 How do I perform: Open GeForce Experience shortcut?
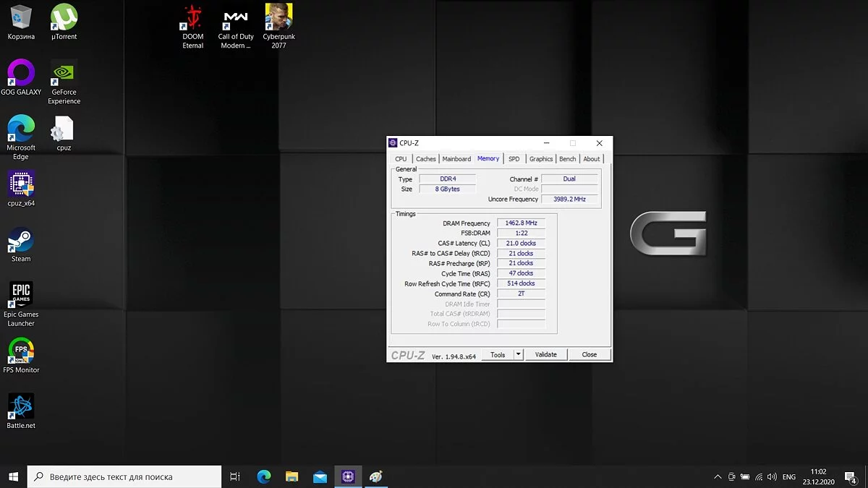[x=64, y=74]
